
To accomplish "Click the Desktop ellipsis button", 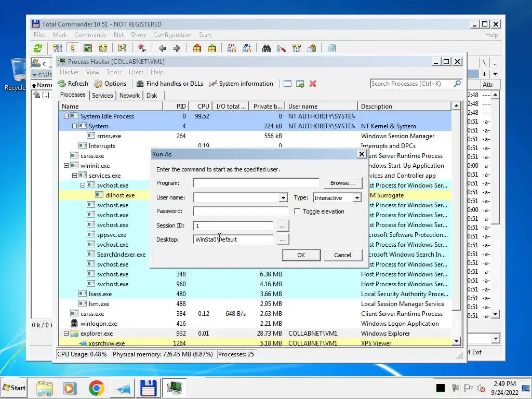I will [x=283, y=240].
